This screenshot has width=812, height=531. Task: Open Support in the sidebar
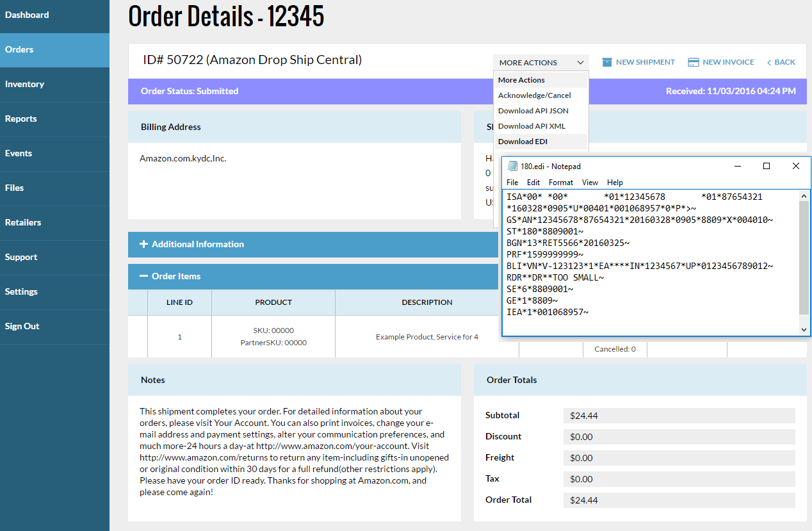point(54,257)
